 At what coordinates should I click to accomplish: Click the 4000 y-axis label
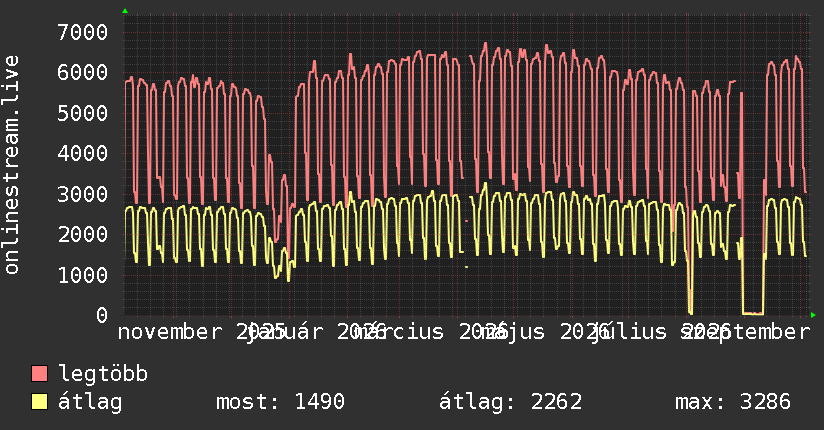(x=83, y=153)
